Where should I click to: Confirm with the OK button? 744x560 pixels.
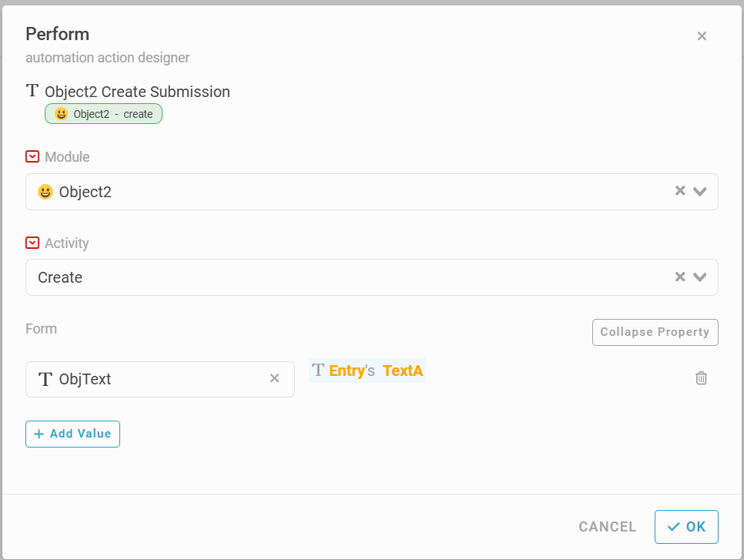[686, 527]
